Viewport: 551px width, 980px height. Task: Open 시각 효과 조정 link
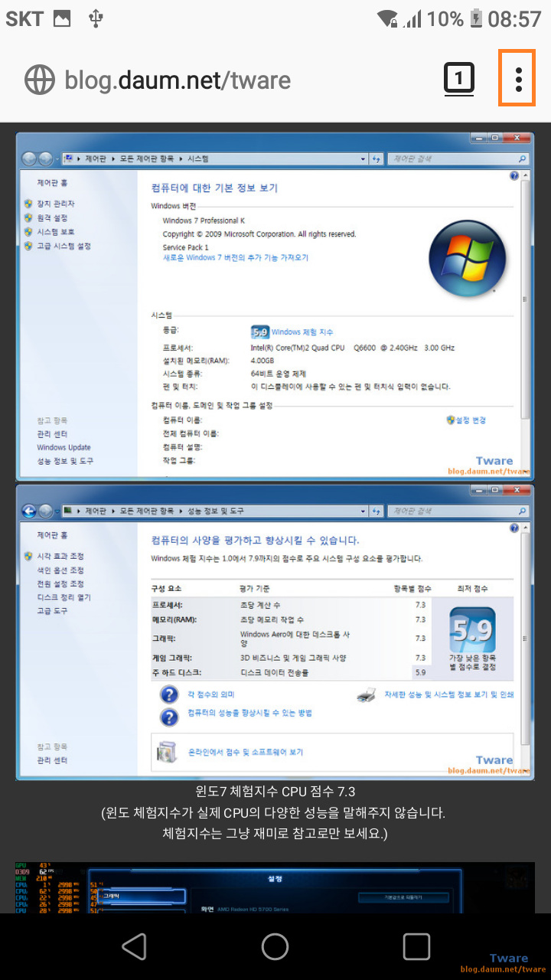[60, 556]
